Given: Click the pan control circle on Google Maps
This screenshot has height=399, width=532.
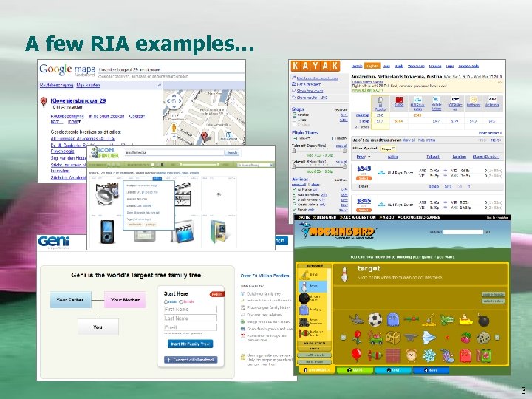Looking at the screenshot, I should click(x=174, y=100).
